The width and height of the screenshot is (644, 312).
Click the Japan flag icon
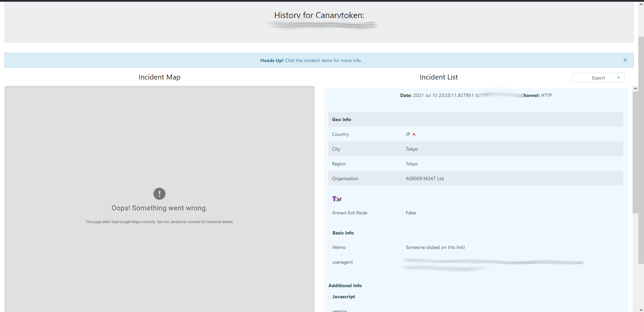[414, 134]
